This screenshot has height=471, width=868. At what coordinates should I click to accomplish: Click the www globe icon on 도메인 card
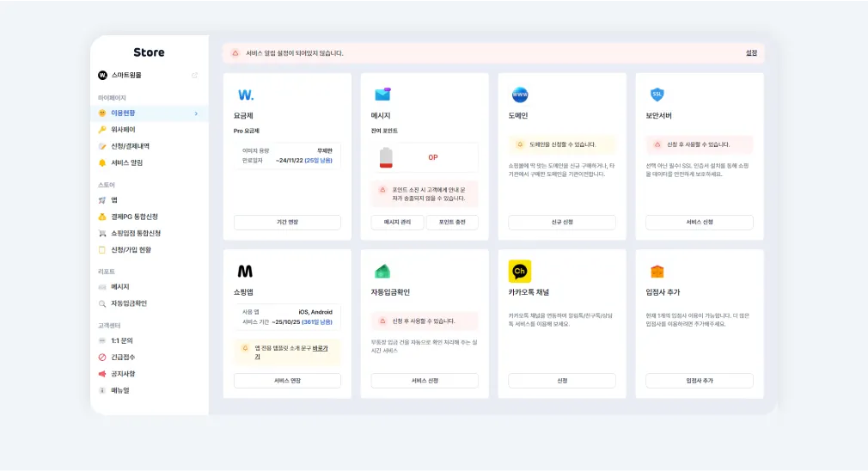tap(520, 95)
